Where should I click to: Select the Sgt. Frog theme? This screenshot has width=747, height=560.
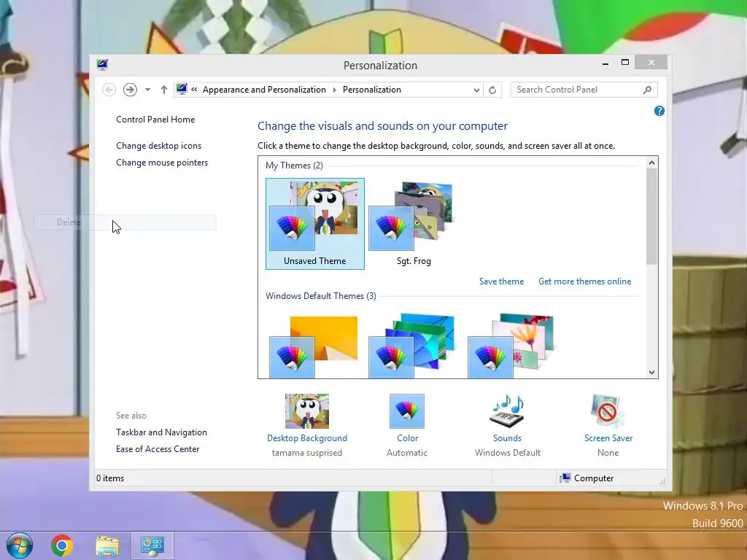tap(414, 224)
